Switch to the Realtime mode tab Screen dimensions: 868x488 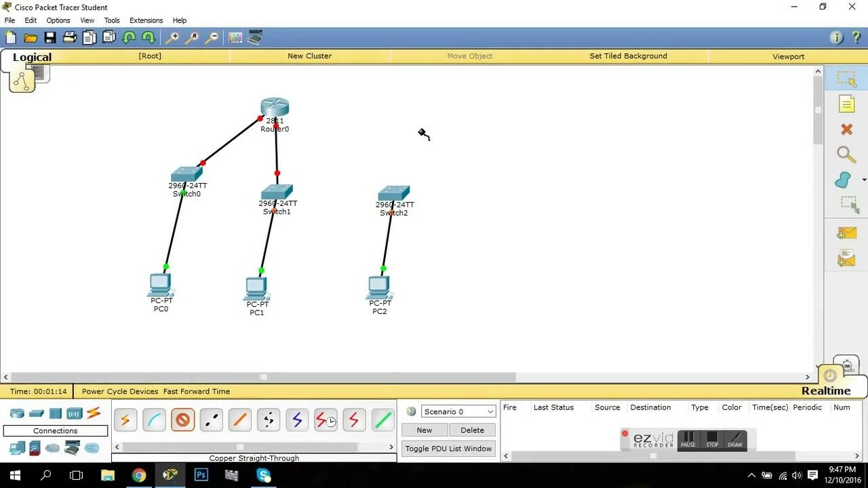coord(826,391)
